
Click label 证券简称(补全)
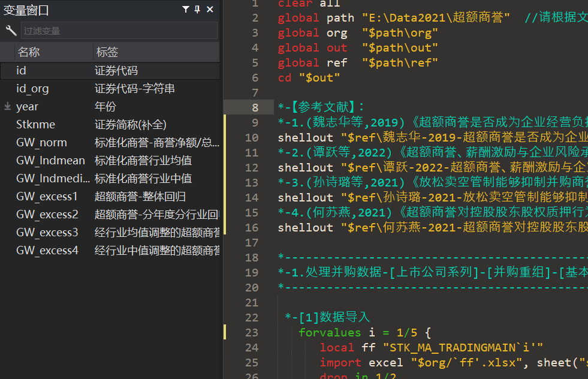[131, 125]
